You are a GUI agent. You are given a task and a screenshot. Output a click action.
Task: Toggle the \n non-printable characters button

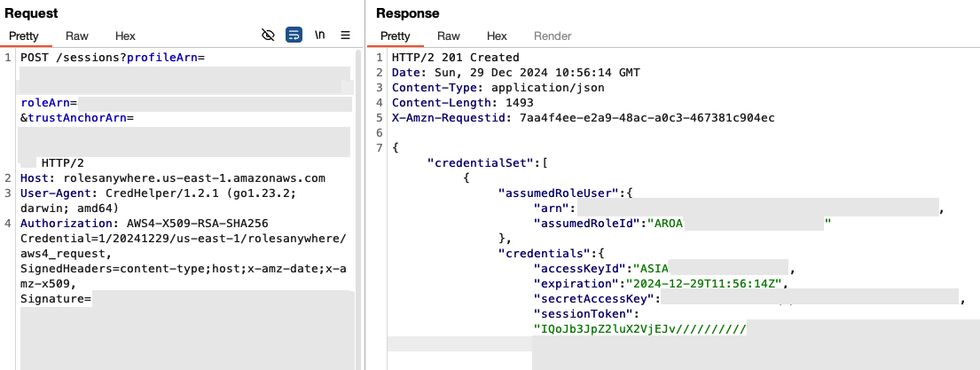[x=319, y=35]
